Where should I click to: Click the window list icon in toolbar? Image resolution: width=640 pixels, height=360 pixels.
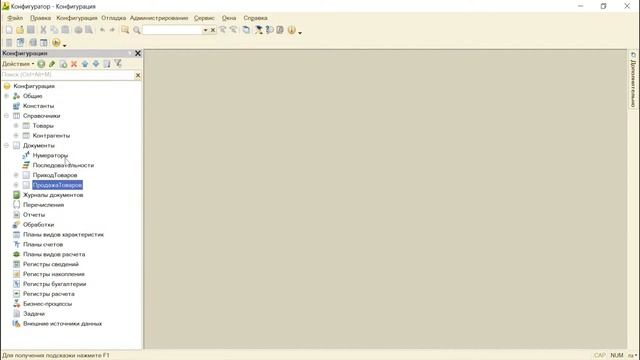tap(246, 30)
